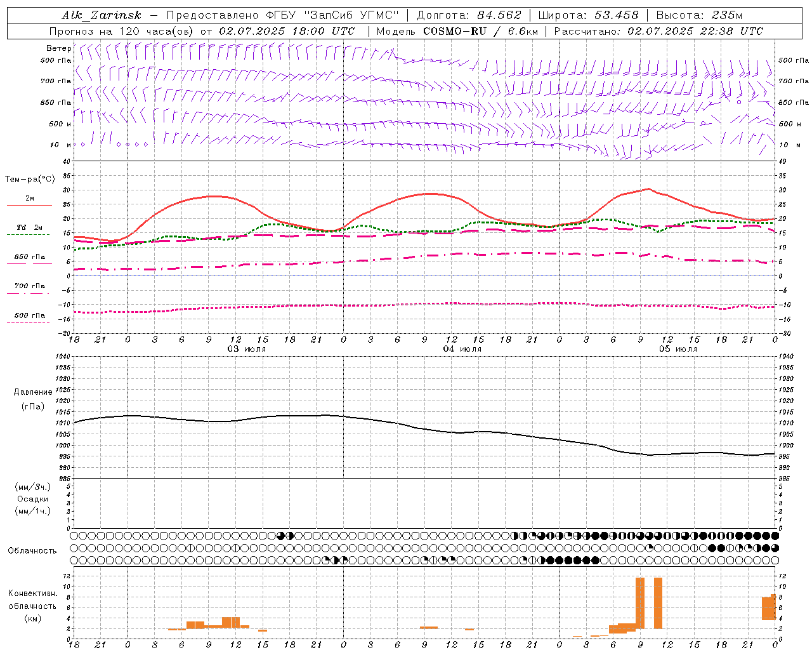This screenshot has height=650, width=812.
Task: Click 'Прогноз на 120 часа(ов)' forecast text
Action: click(122, 31)
